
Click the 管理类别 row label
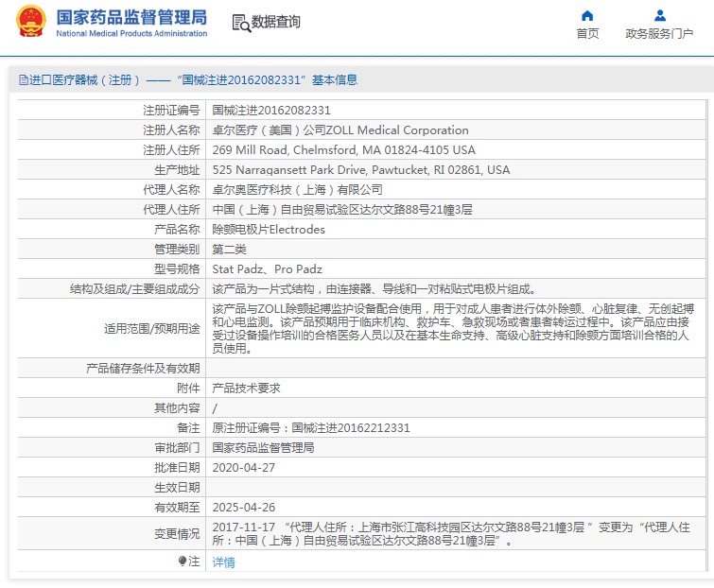coord(177,250)
